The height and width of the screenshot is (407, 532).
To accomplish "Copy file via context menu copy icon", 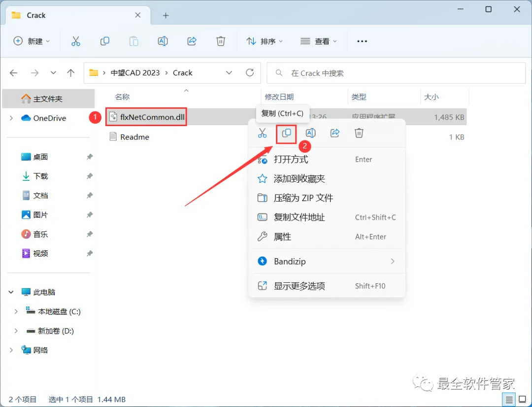I will pyautogui.click(x=286, y=133).
